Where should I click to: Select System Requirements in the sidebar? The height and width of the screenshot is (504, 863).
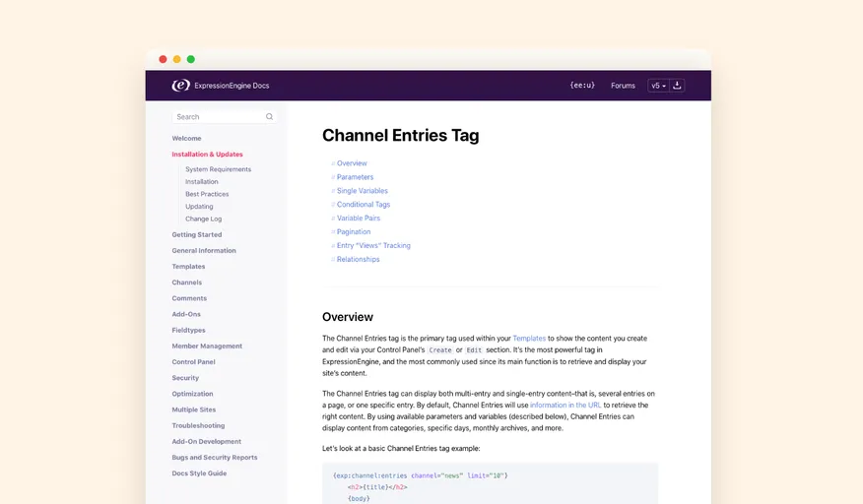(x=218, y=169)
